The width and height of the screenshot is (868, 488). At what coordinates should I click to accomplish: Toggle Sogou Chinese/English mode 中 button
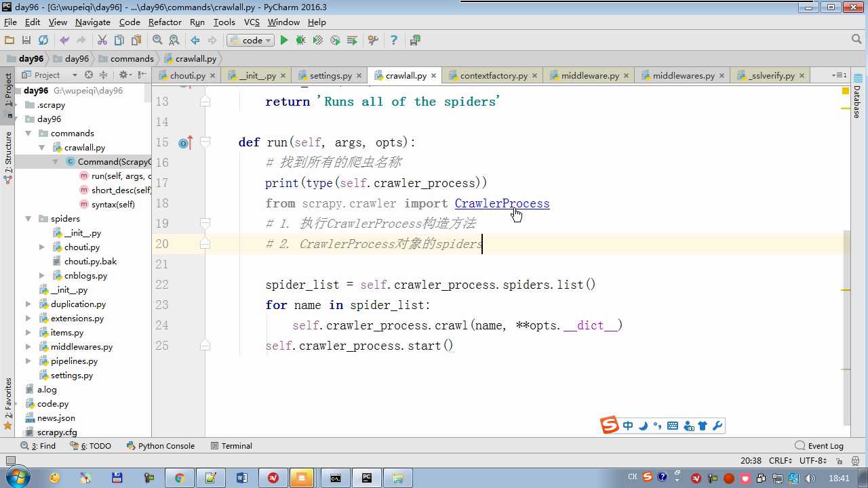[x=628, y=426]
